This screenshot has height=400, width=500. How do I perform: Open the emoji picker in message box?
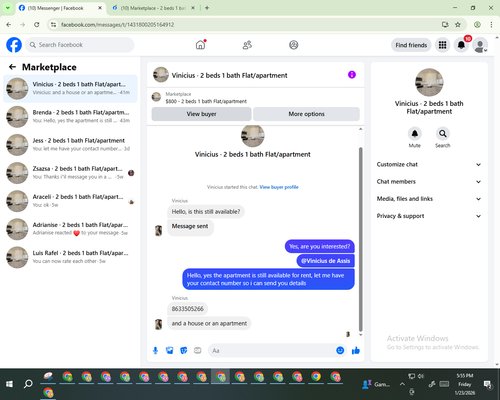340,350
